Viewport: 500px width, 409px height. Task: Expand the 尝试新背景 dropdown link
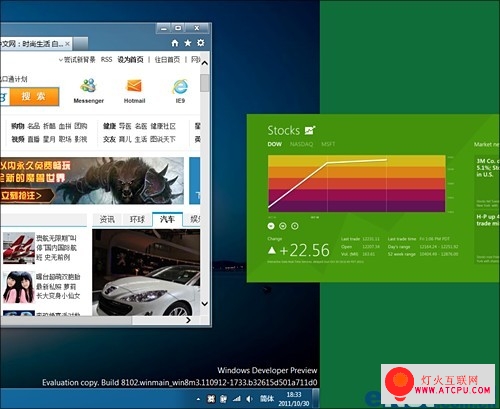pyautogui.click(x=77, y=60)
